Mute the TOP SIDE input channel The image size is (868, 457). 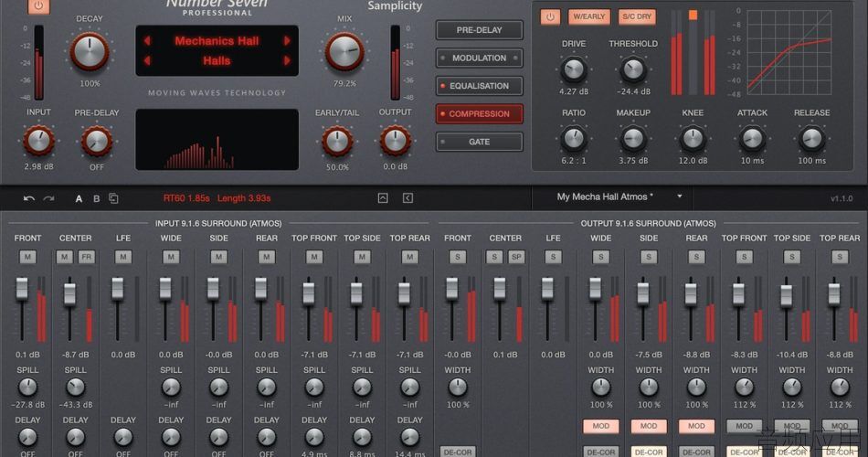(362, 257)
